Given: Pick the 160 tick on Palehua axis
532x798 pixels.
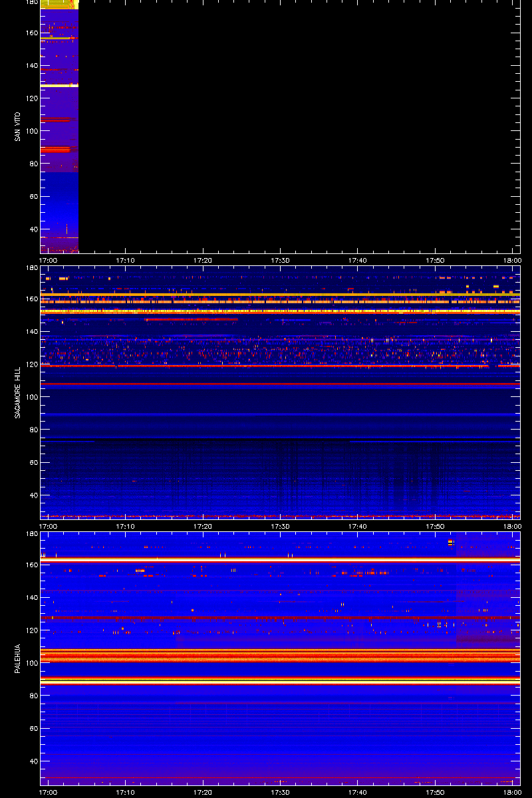Looking at the screenshot, I should click(31, 565).
